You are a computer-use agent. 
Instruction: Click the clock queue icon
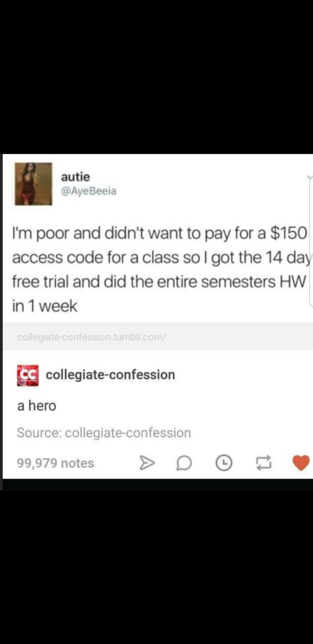click(x=224, y=463)
